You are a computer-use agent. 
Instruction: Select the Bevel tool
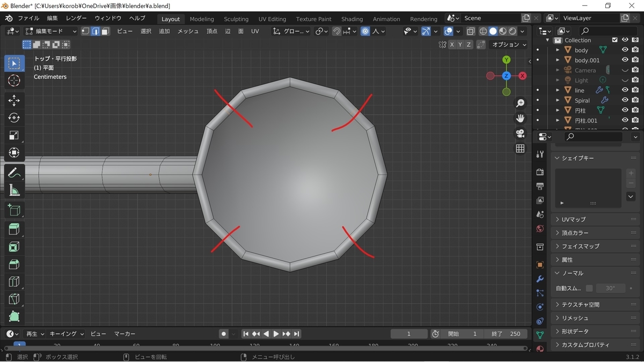click(x=14, y=264)
